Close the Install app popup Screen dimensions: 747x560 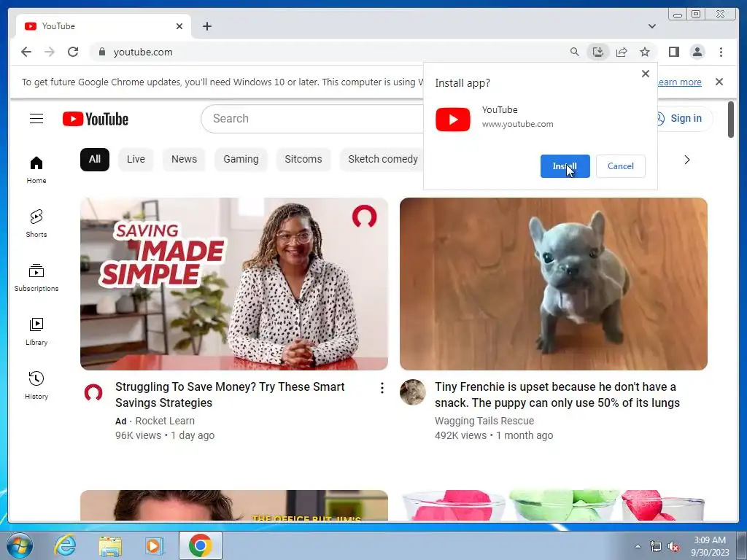click(x=645, y=74)
